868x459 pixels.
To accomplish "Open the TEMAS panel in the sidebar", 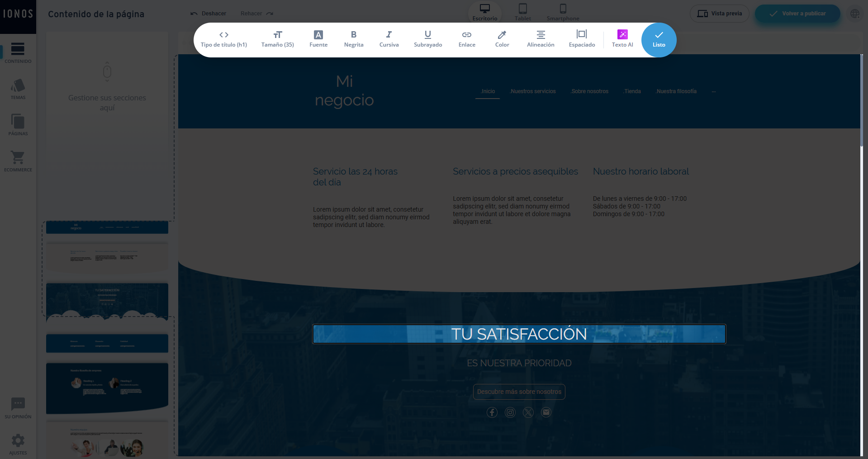I will coord(18,89).
